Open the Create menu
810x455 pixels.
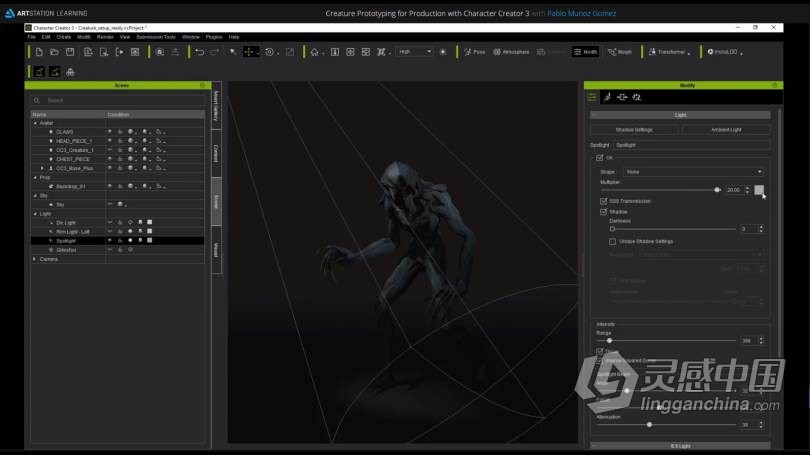[x=64, y=37]
